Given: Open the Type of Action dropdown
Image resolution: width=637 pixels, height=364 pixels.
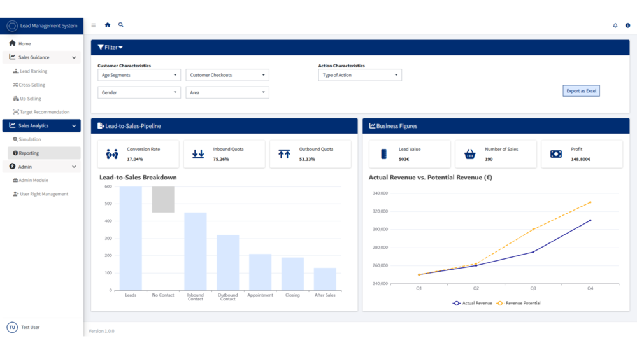Looking at the screenshot, I should point(360,75).
